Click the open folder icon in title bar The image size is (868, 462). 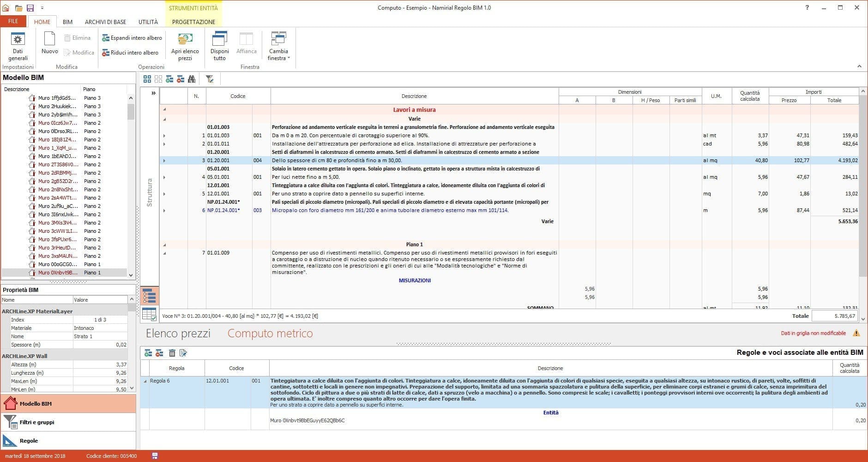(x=18, y=8)
